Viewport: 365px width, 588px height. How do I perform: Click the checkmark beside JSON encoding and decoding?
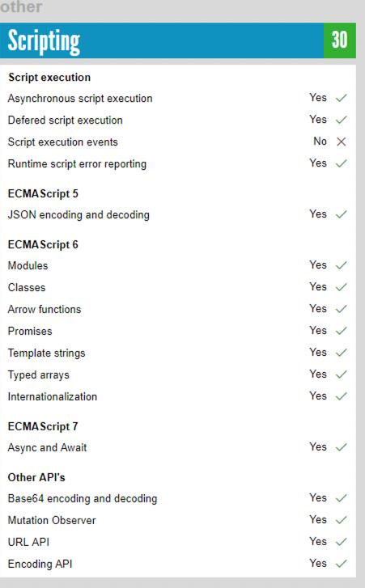click(341, 214)
